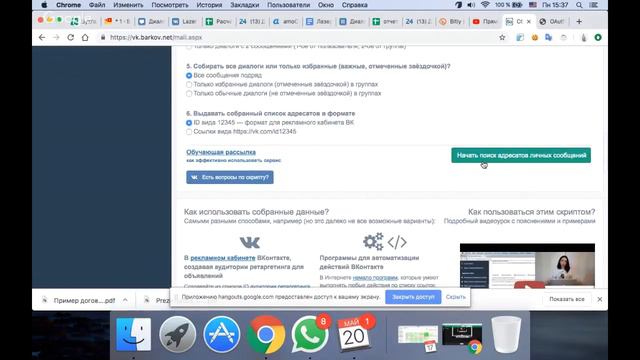Open the Посмотреть menu
640x360 pixels.
click(170, 5)
